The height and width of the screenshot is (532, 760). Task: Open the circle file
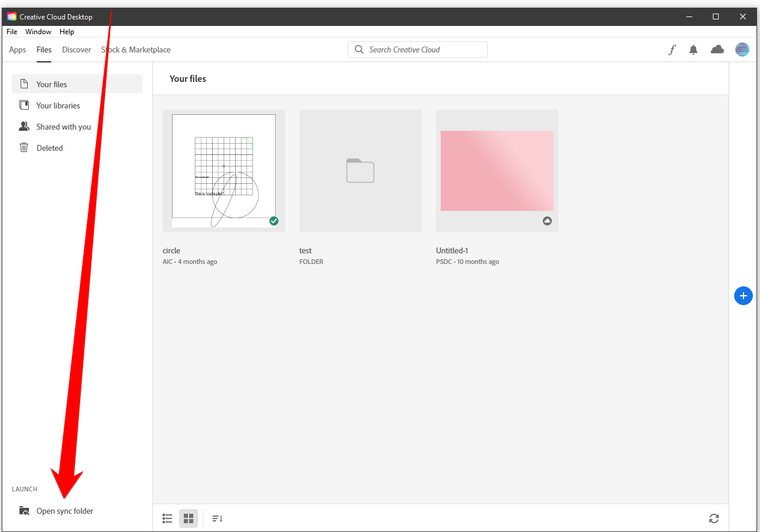click(223, 170)
